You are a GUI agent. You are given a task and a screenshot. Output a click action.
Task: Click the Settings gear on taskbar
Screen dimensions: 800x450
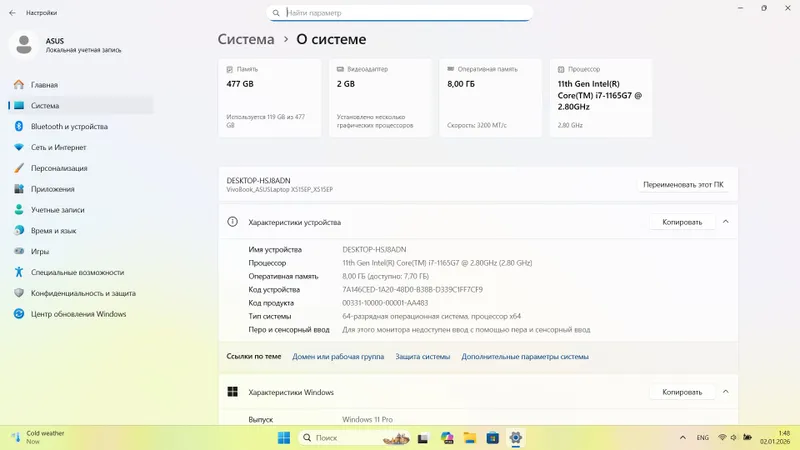516,438
